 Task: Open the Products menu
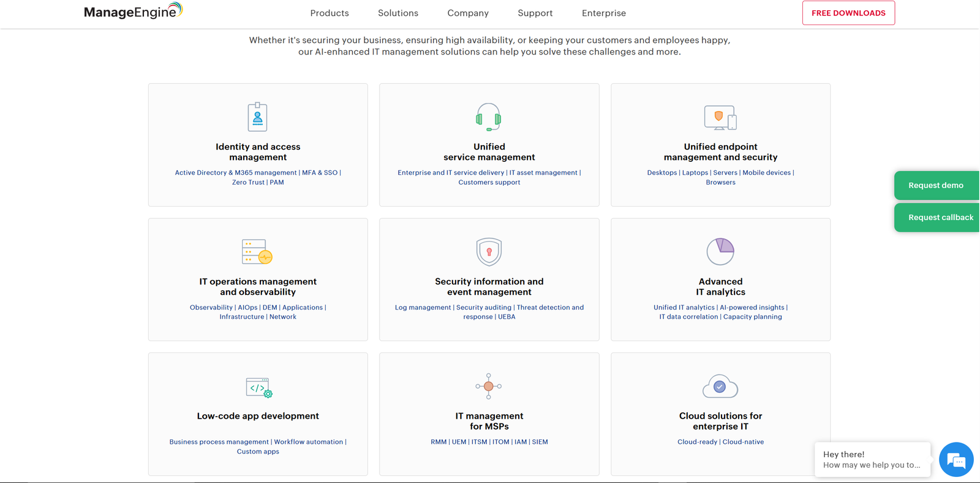click(x=330, y=13)
